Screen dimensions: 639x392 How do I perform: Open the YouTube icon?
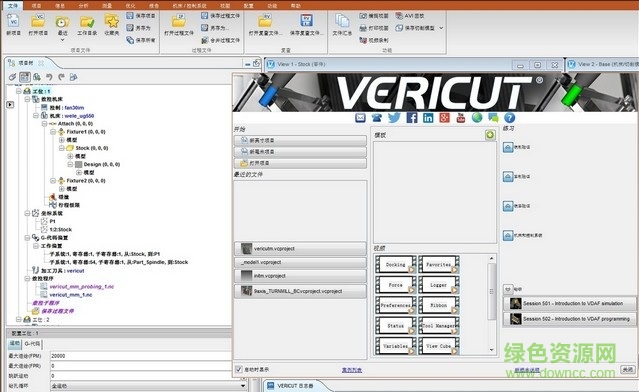(461, 118)
